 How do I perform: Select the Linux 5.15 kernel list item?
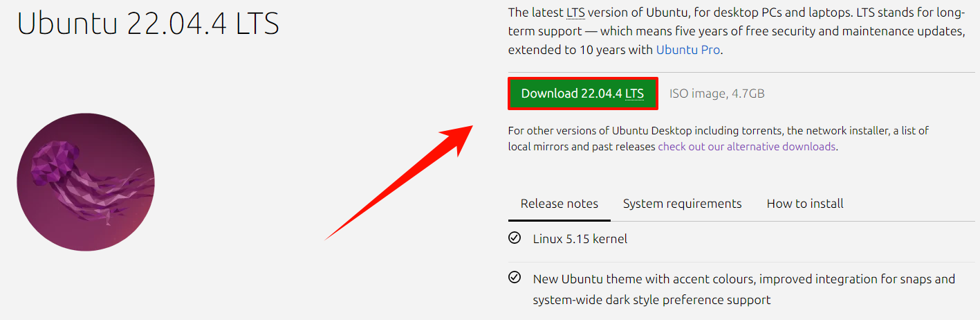pos(580,239)
